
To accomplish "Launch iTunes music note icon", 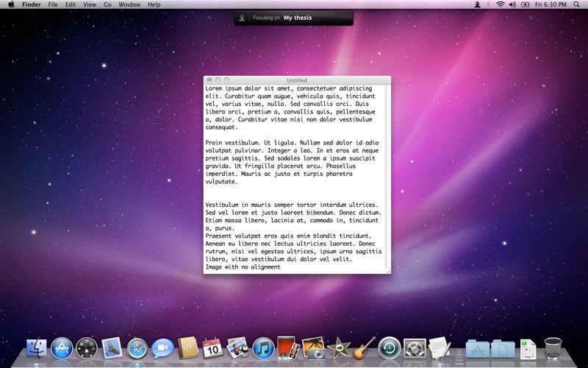I will (x=263, y=348).
